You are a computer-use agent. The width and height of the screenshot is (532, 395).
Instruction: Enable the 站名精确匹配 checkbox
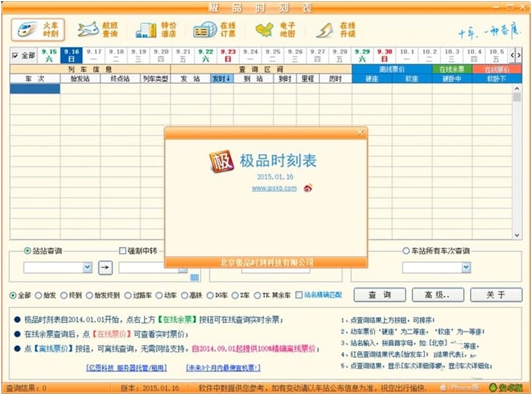[x=299, y=295]
